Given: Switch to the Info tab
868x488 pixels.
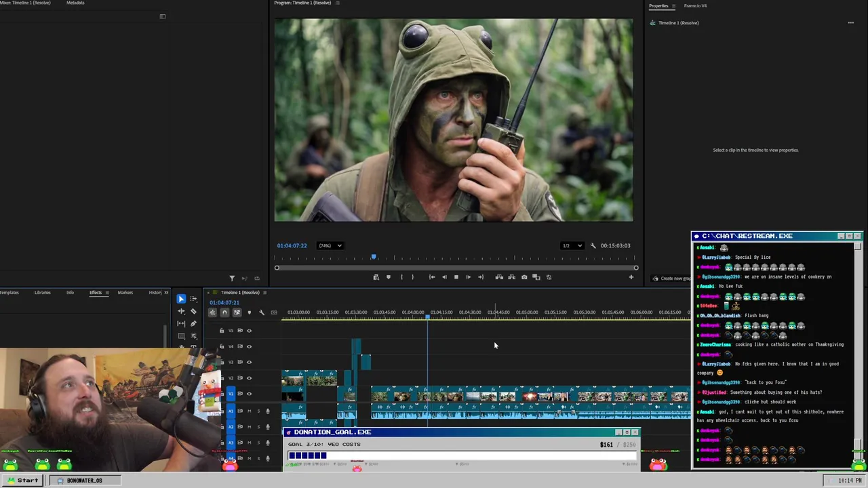Looking at the screenshot, I should coord(70,293).
